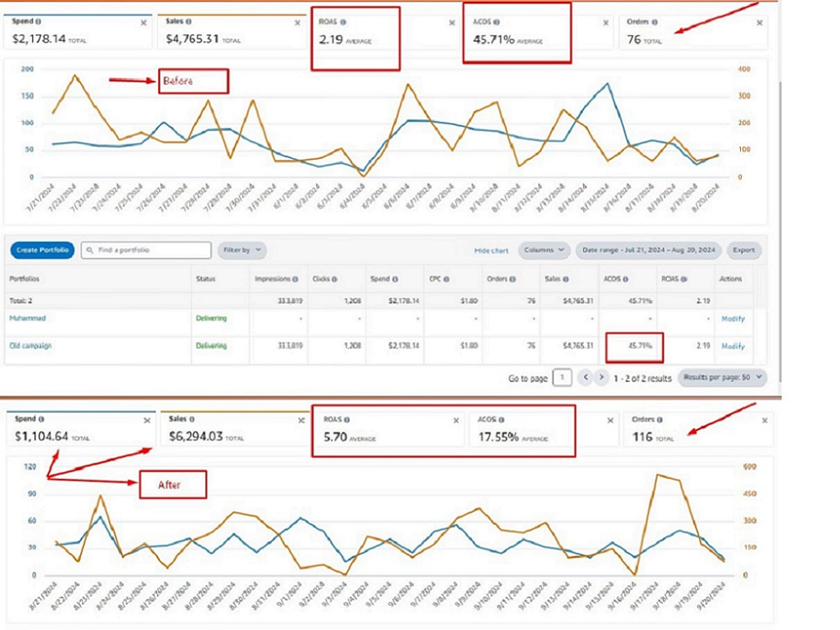The image size is (840, 630).
Task: Click the table Spend column info icon
Action: coord(396,279)
